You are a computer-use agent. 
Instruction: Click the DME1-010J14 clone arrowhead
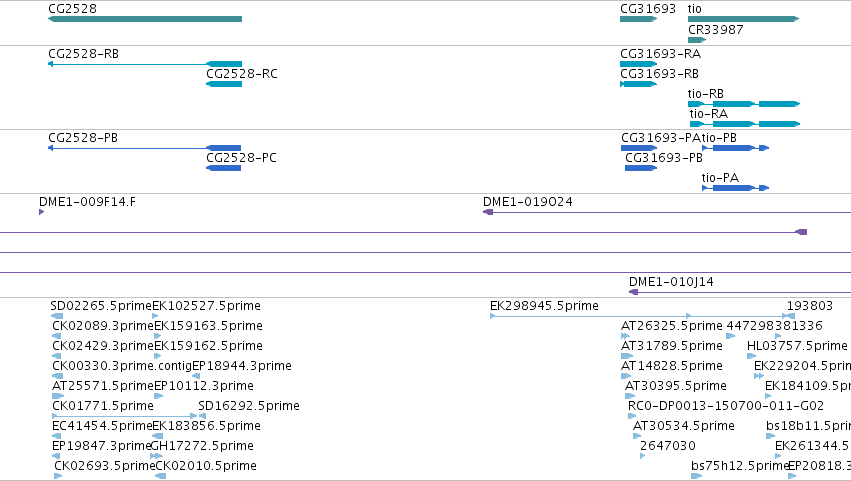click(633, 293)
